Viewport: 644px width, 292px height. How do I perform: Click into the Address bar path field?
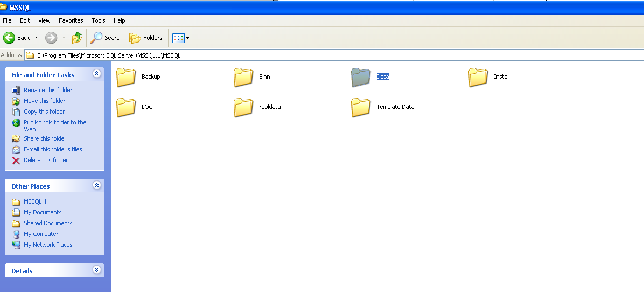point(334,55)
